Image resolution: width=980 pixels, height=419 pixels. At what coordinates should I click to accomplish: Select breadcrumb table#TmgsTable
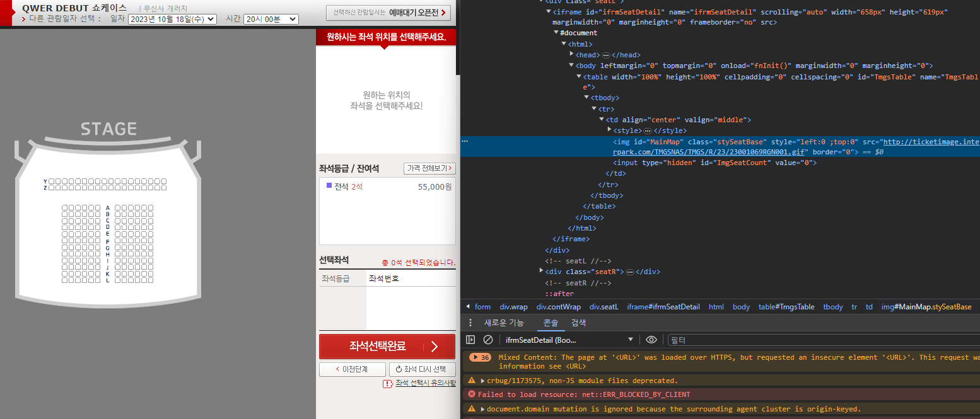786,307
